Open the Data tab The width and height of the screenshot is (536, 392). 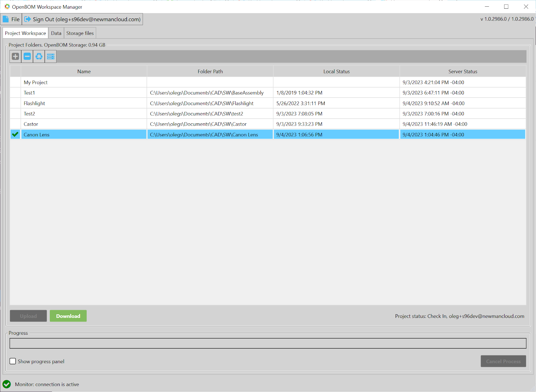coord(56,33)
